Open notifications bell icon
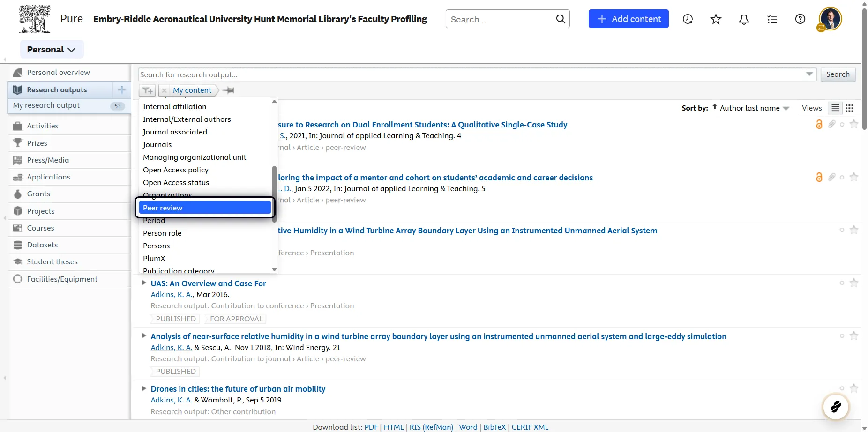Image resolution: width=868 pixels, height=432 pixels. pos(744,19)
